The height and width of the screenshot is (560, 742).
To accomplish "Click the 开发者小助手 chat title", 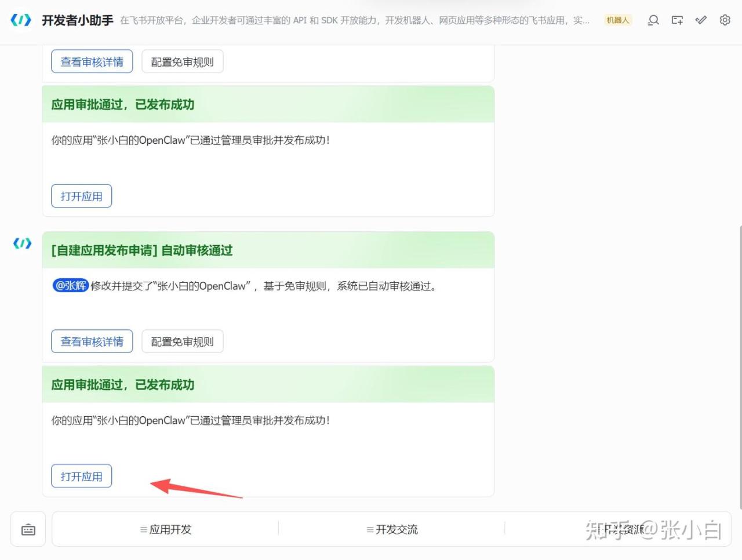I will click(x=77, y=20).
